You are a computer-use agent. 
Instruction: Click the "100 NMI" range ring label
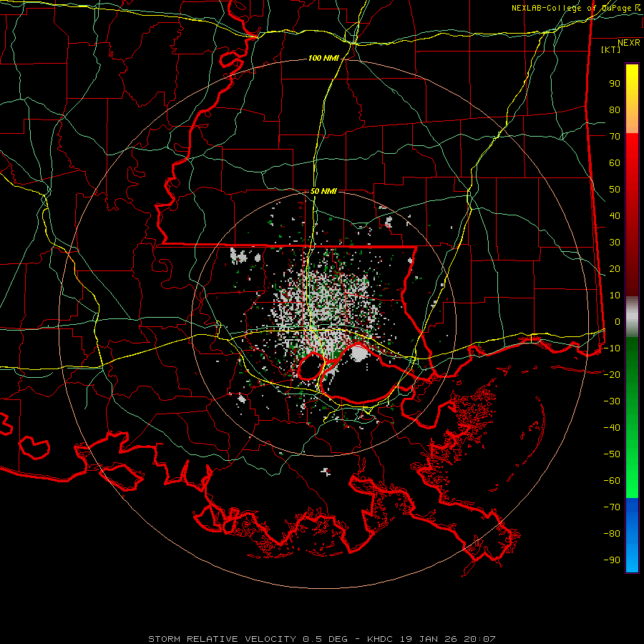pos(323,59)
